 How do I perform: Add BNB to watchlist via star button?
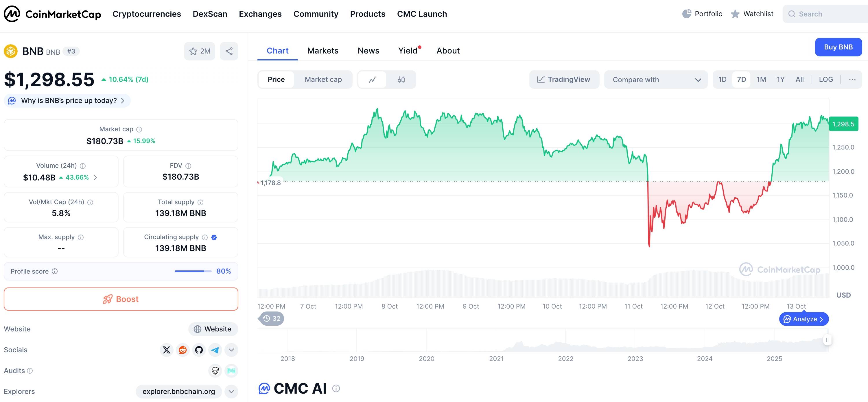200,51
